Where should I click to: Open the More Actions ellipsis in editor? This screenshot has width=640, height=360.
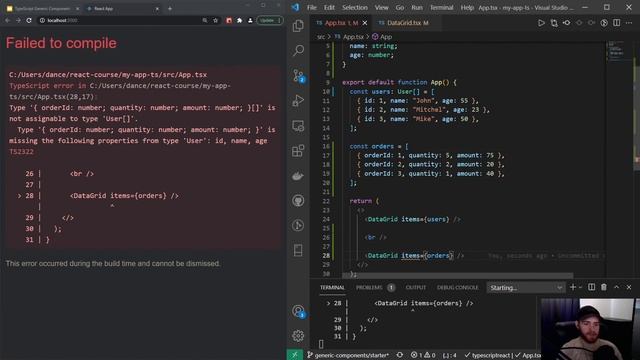[x=629, y=23]
